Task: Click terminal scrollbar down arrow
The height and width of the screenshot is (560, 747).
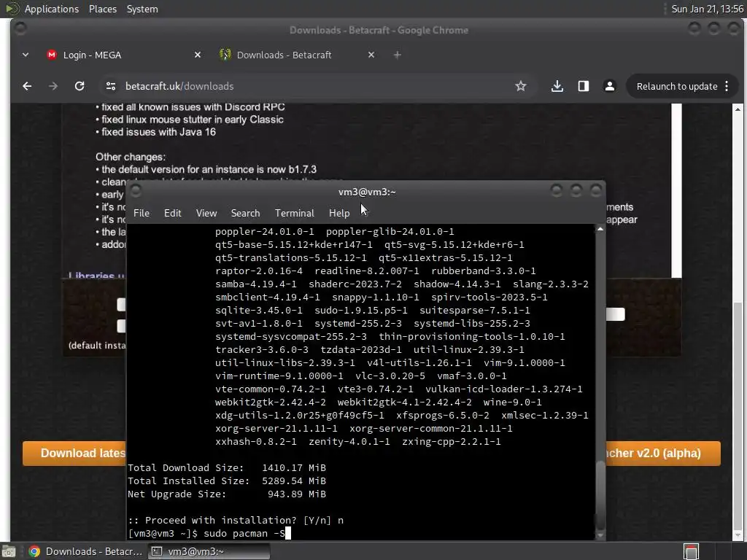Action: tap(600, 534)
